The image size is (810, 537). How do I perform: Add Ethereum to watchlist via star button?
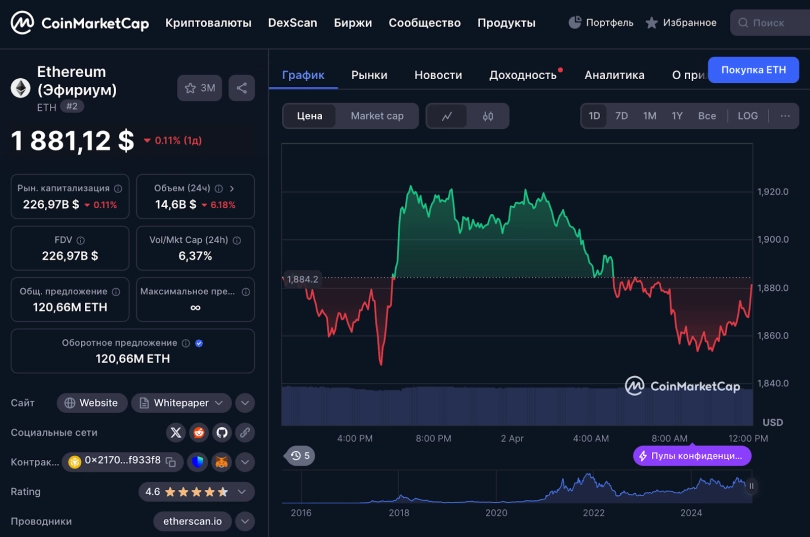click(199, 88)
